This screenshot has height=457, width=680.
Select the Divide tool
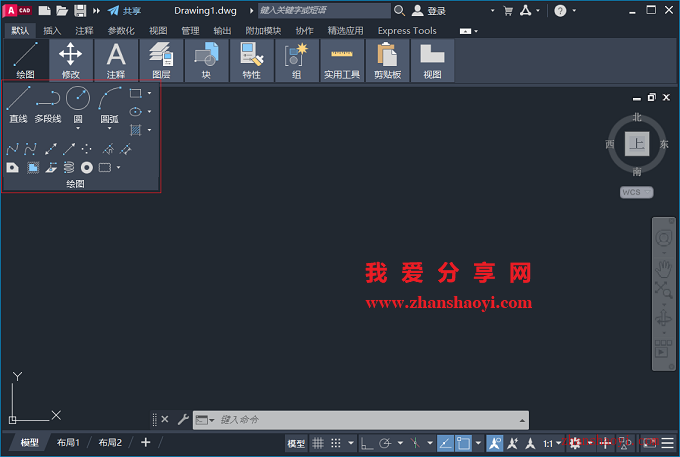click(108, 150)
